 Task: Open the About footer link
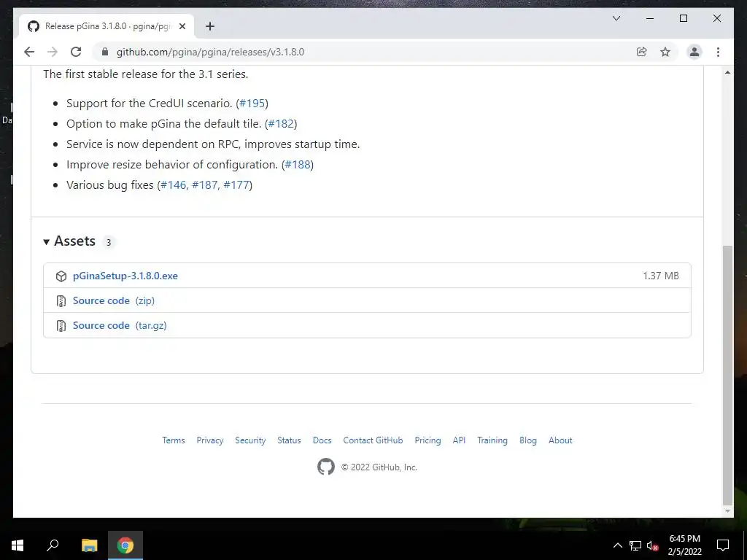pos(560,440)
